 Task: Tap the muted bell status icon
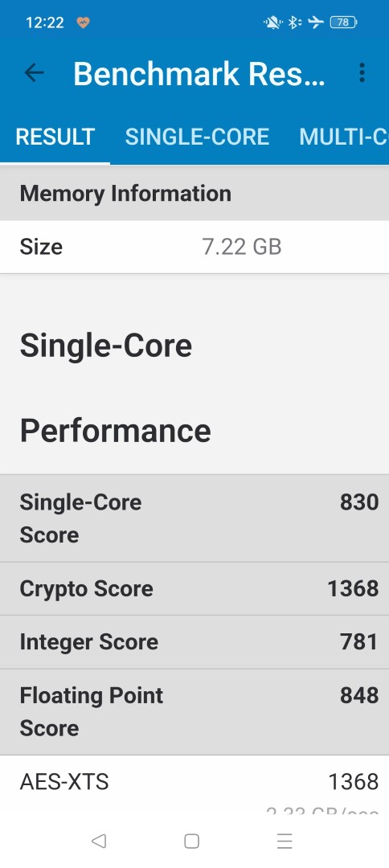272,23
